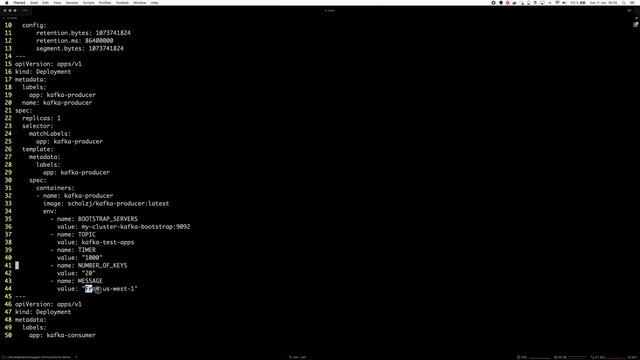Open the Apple menu
Viewport: 640px width, 360px height.
[x=7, y=2]
